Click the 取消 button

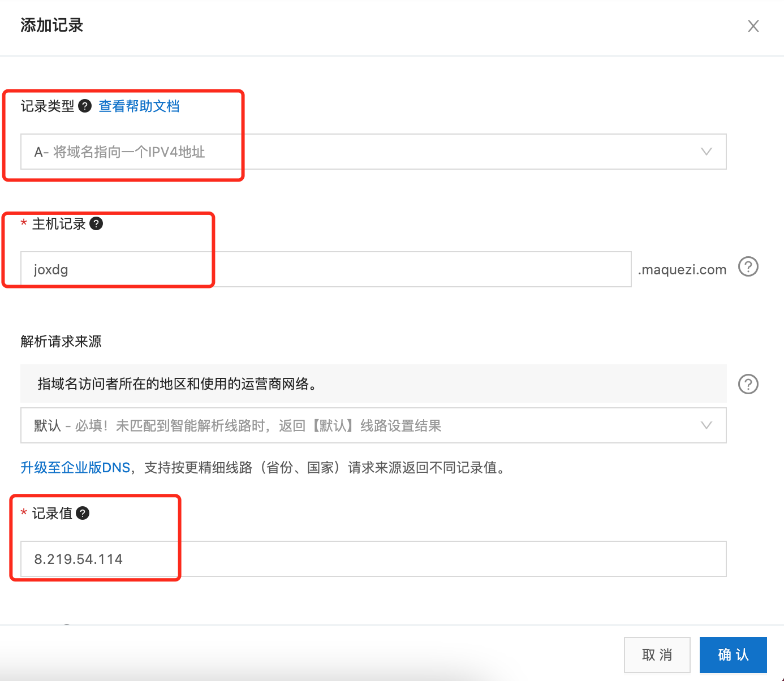point(657,655)
